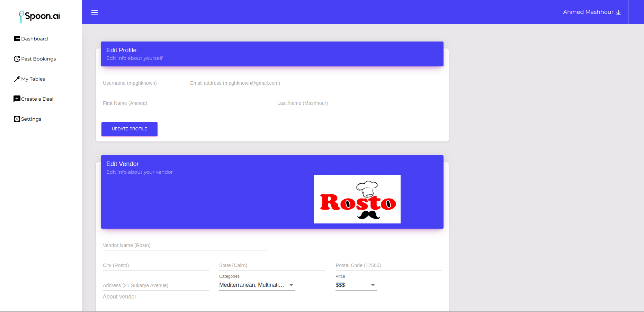Click the City input field

(x=156, y=265)
